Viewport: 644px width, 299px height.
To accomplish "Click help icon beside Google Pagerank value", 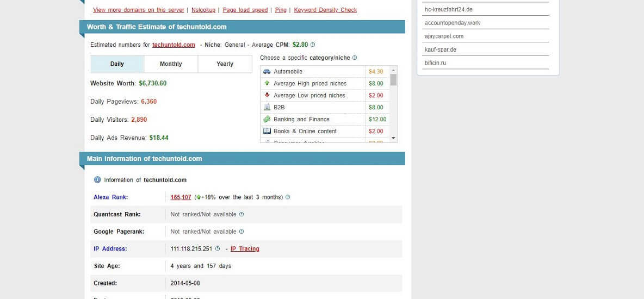I will [242, 232].
